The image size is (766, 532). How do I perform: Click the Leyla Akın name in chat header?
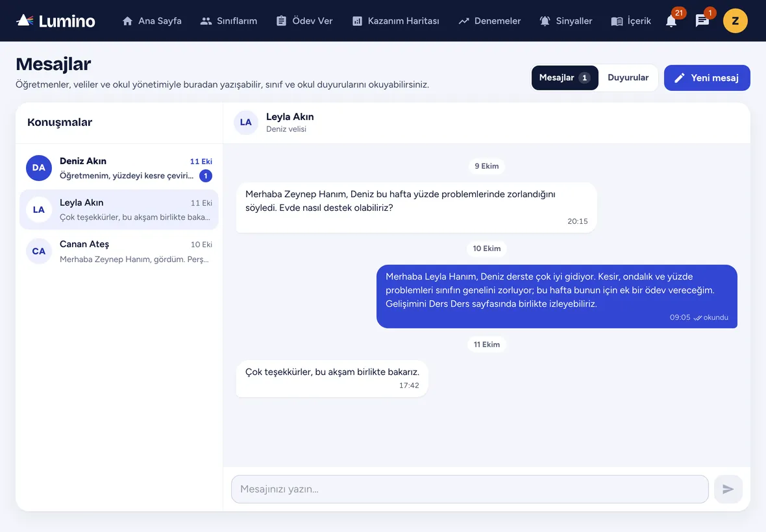(290, 117)
